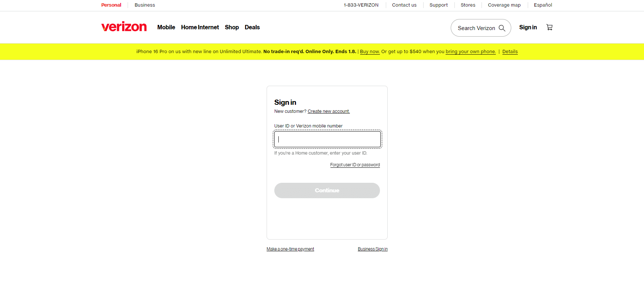Open the Coverage map link
The image size is (644, 300).
(504, 5)
